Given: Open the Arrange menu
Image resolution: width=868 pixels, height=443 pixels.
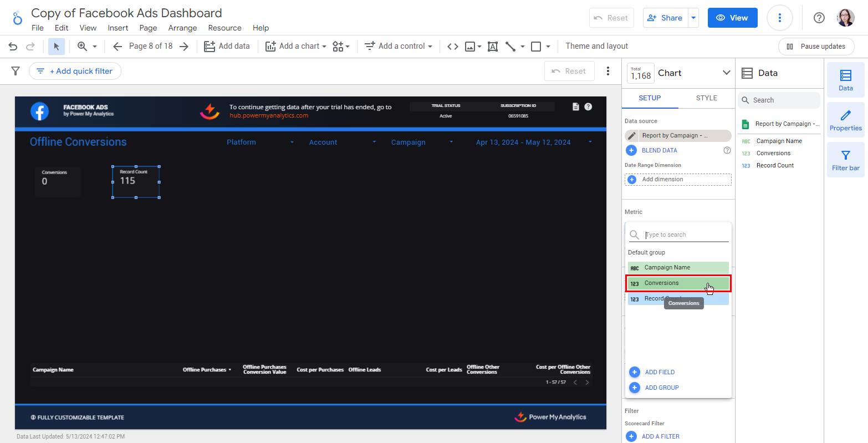Looking at the screenshot, I should coord(182,28).
